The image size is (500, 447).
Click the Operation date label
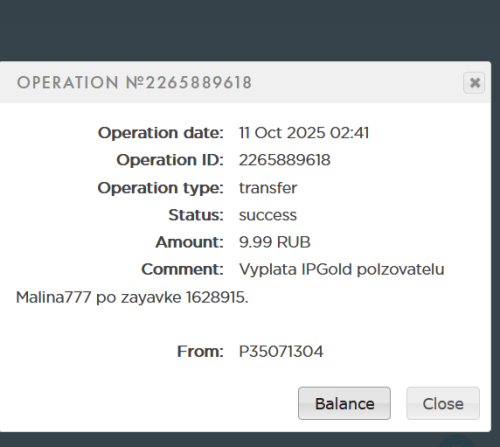161,133
